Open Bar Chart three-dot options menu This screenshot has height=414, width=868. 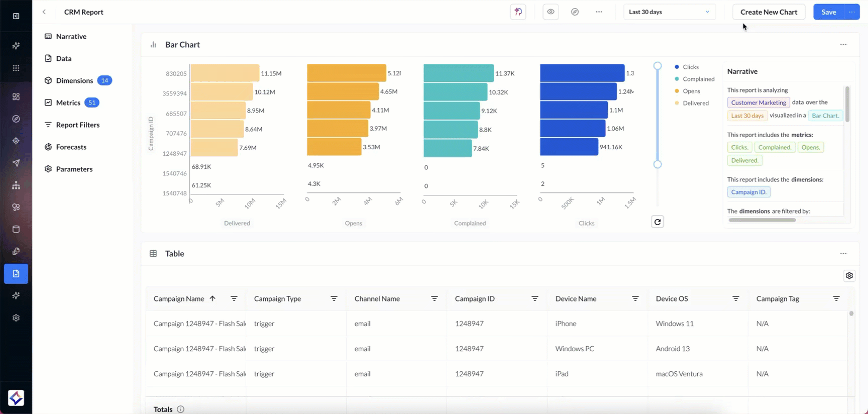pos(843,45)
